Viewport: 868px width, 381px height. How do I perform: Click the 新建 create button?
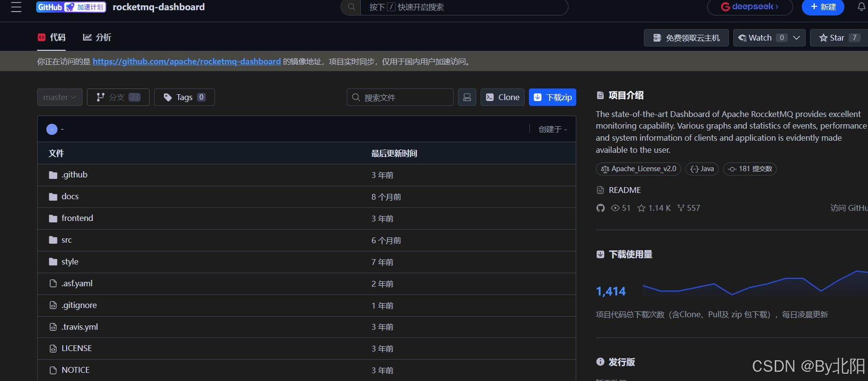[823, 7]
